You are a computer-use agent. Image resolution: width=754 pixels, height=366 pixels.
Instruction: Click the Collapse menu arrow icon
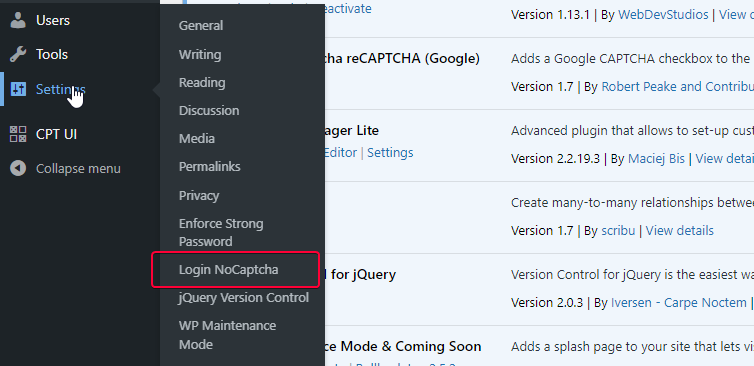click(18, 169)
